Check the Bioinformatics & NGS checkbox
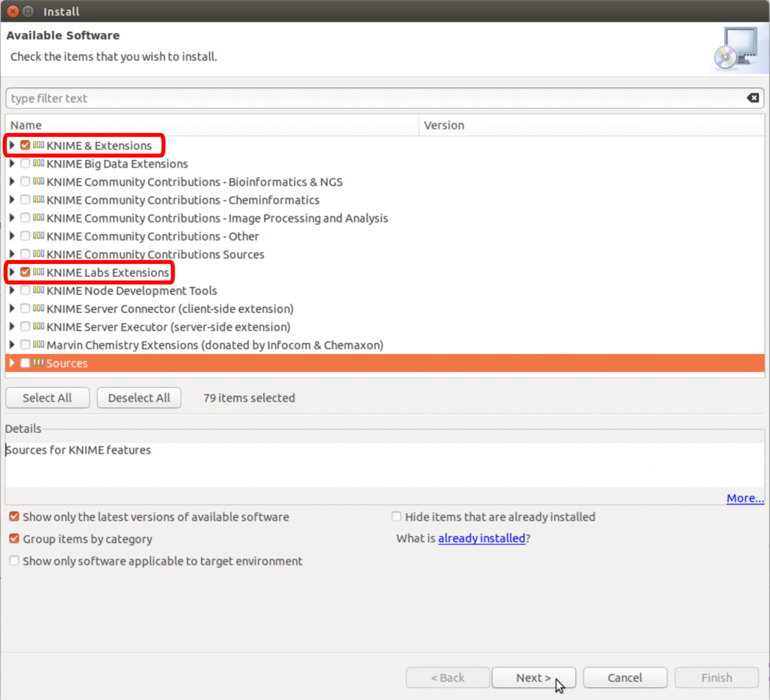This screenshot has width=770, height=700. tap(25, 182)
